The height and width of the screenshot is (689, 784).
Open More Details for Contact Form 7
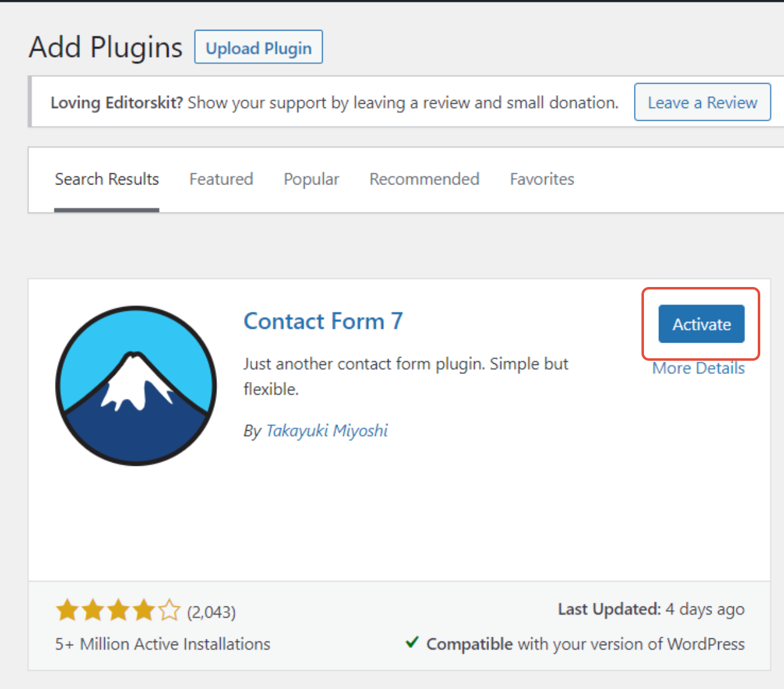point(698,368)
